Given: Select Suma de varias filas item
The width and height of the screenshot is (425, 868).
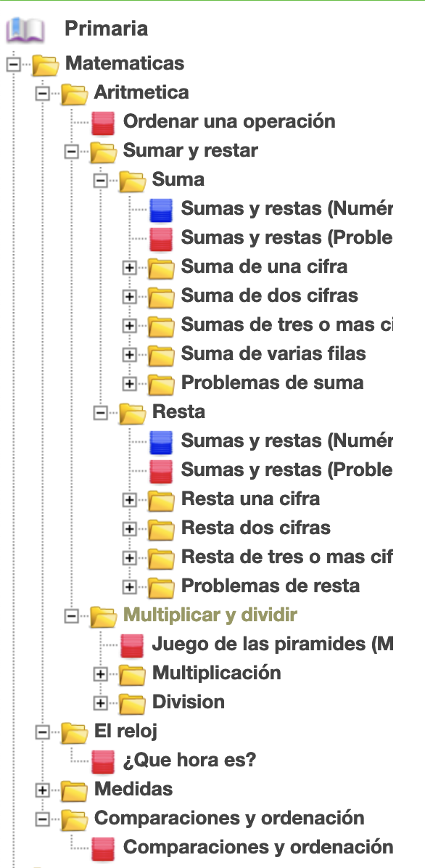Looking at the screenshot, I should (x=273, y=353).
